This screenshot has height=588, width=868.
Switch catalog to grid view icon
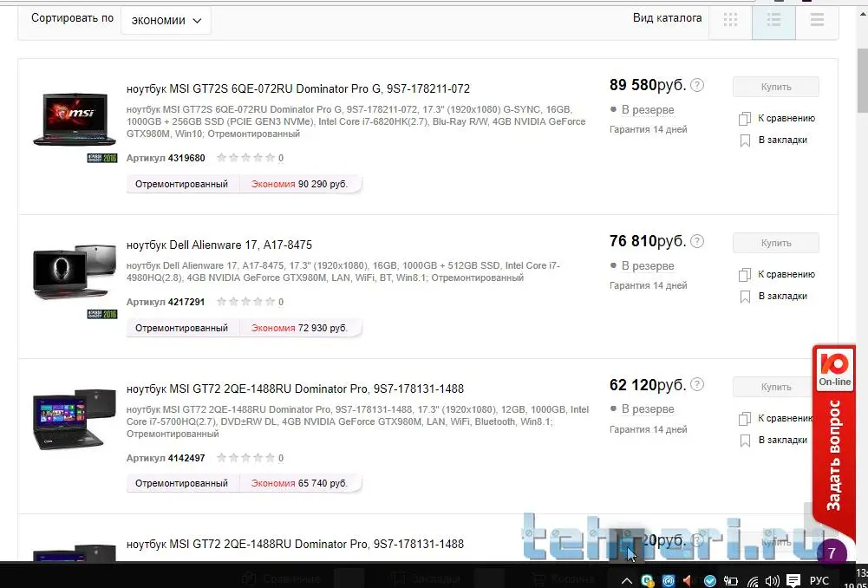[730, 20]
